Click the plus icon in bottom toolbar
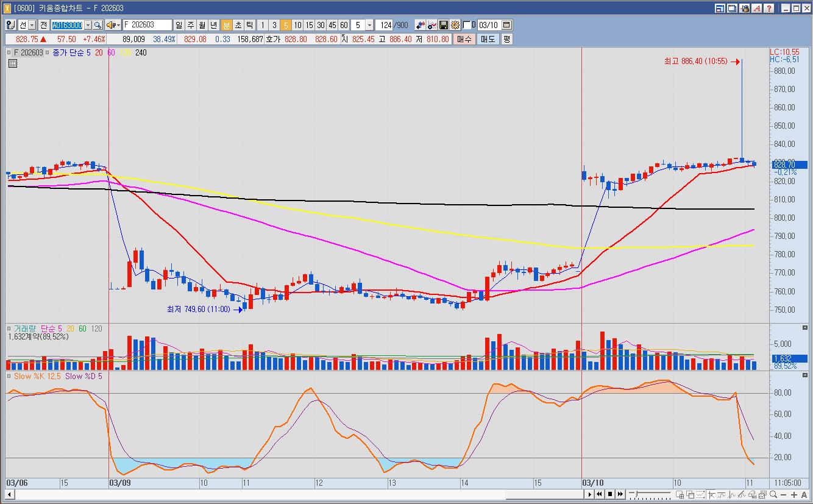 coord(794,494)
